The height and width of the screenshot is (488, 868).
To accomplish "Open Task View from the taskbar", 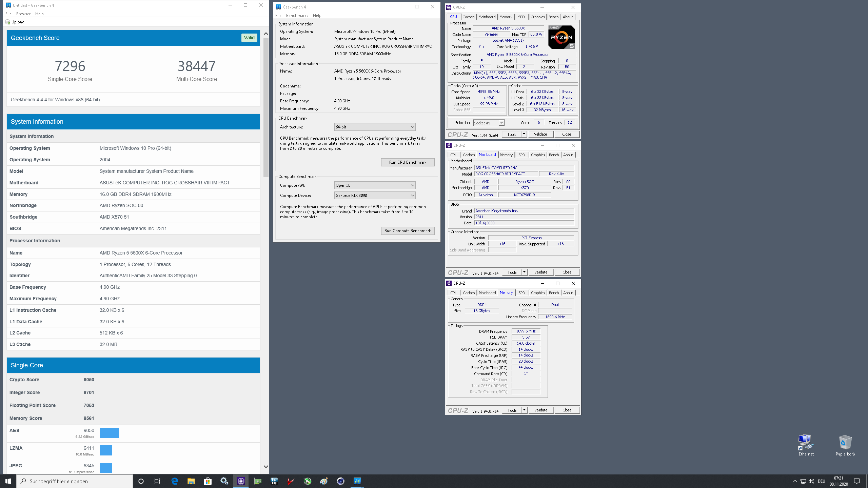I will [157, 481].
